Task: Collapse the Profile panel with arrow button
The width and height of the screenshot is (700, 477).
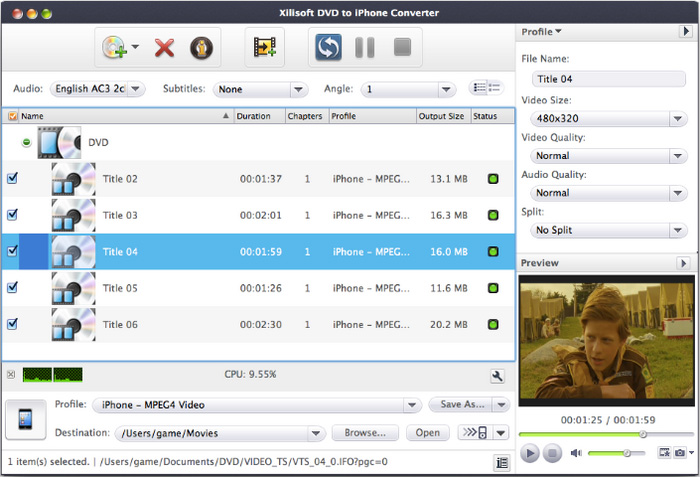Action: (685, 31)
